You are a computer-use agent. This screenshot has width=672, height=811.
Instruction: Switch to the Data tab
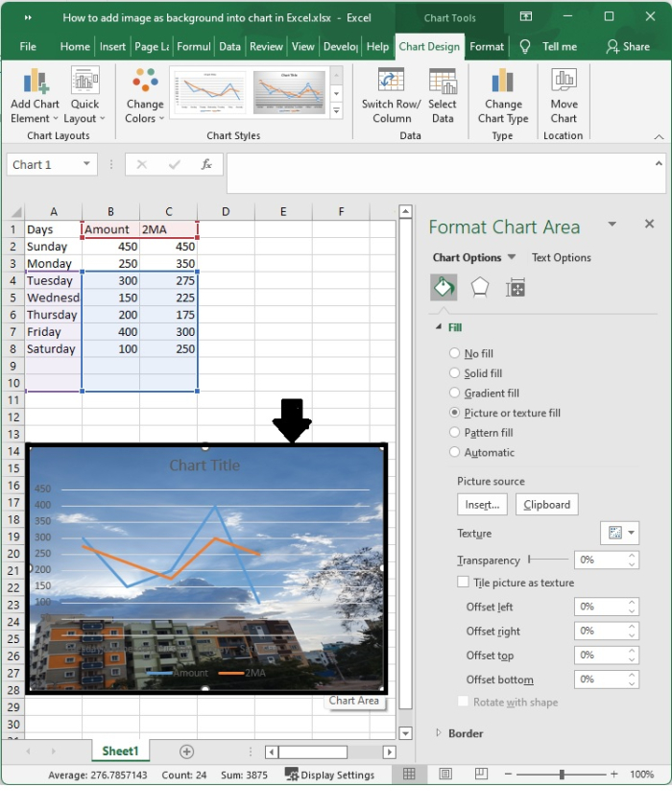tap(229, 47)
